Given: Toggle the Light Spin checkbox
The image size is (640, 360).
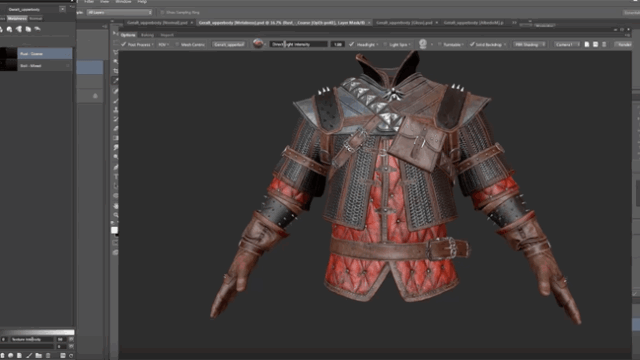Looking at the screenshot, I should 385,44.
